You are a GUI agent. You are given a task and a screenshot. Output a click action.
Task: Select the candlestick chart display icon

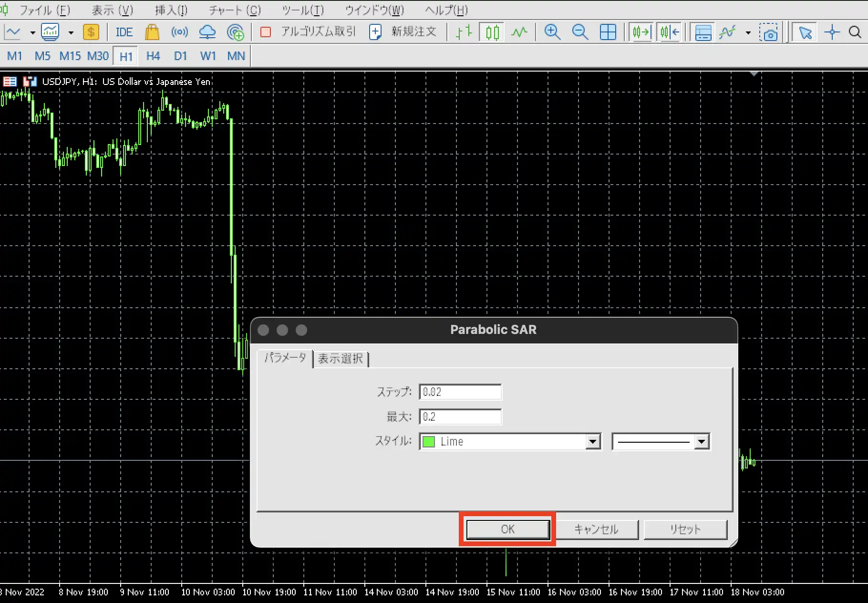[x=492, y=32]
